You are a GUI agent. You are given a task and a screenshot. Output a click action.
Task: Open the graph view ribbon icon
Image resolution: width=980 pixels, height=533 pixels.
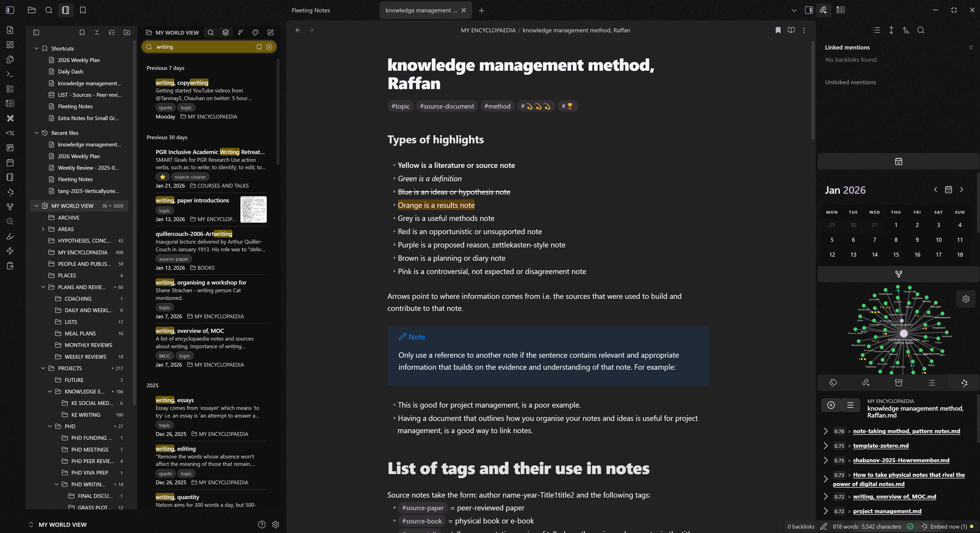tap(10, 207)
